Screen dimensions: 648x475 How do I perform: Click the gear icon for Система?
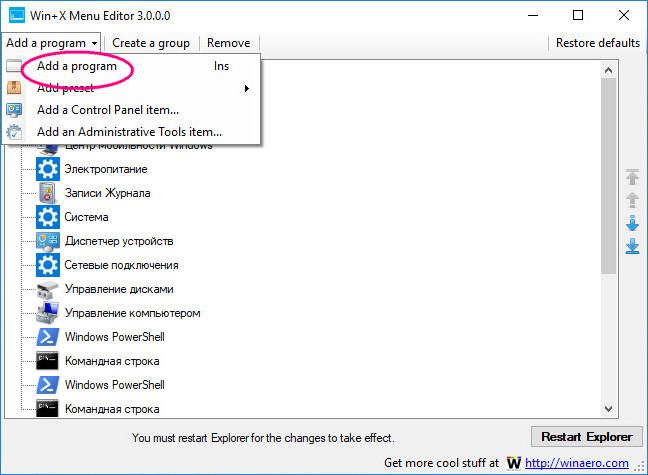point(48,217)
